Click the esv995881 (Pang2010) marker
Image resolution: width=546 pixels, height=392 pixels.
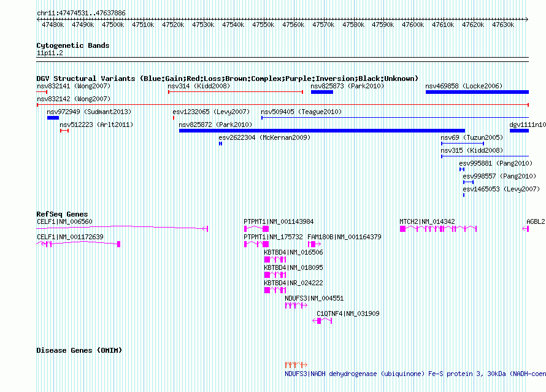click(462, 169)
